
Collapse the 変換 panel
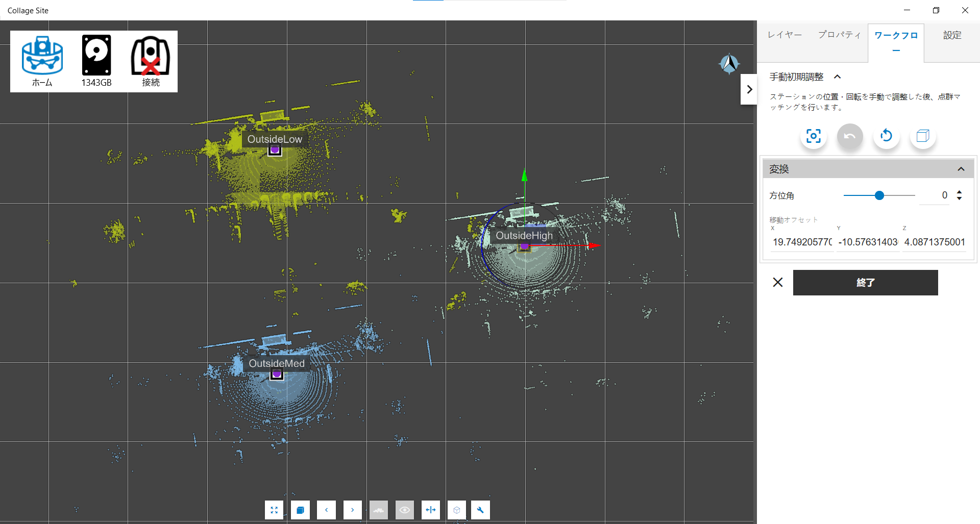pos(961,169)
